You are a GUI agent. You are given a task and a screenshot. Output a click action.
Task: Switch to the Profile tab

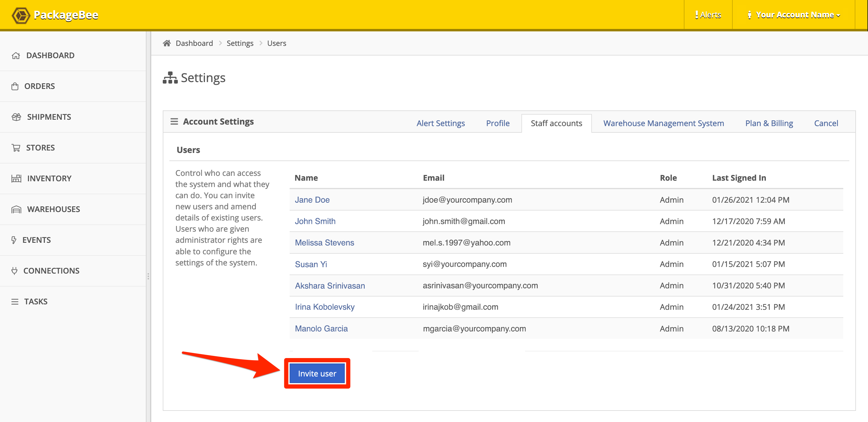click(498, 123)
